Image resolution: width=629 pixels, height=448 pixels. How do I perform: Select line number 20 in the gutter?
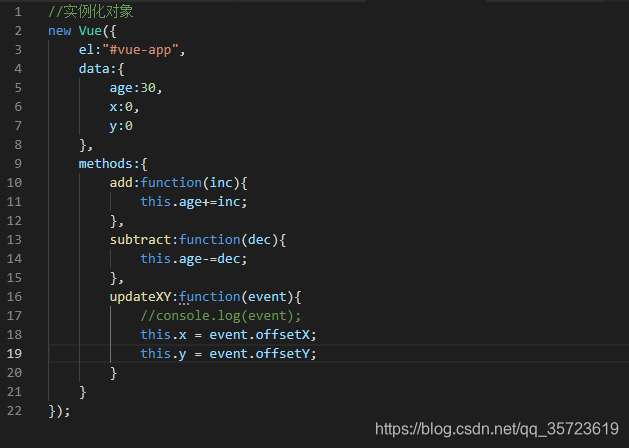click(14, 373)
